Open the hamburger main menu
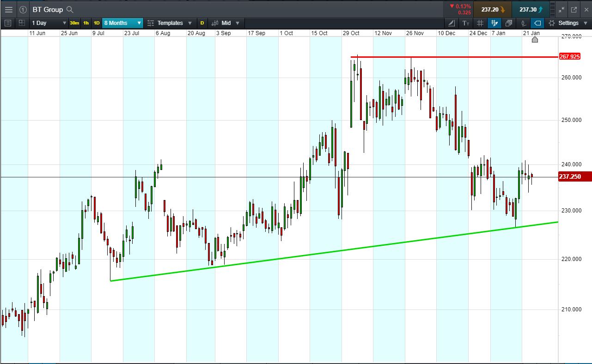The width and height of the screenshot is (592, 364). 9,9
